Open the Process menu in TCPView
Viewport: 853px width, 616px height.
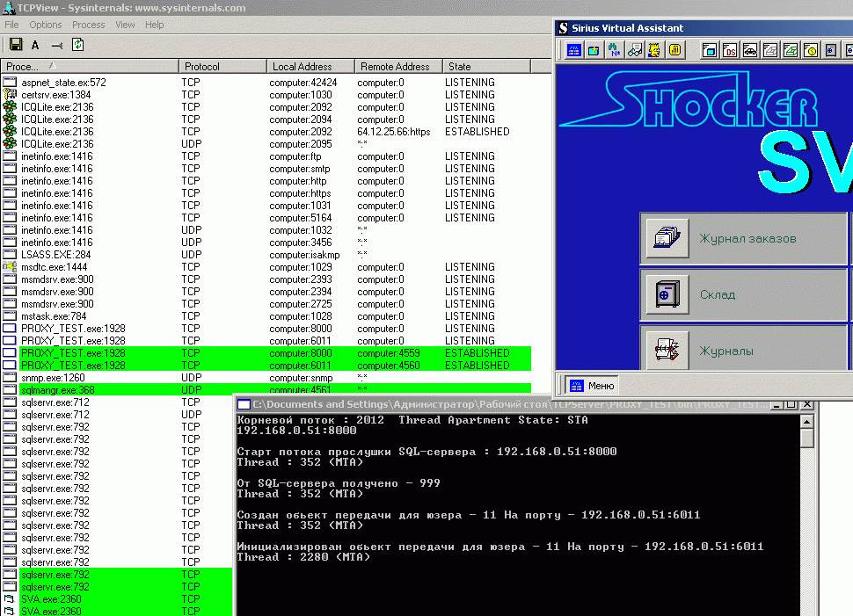tap(88, 25)
